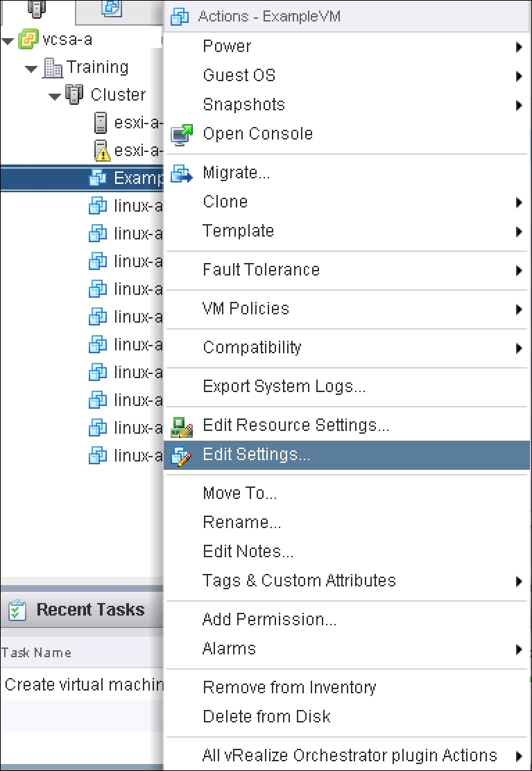Click the Migrate VM icon
This screenshot has height=771, width=532.
[182, 173]
